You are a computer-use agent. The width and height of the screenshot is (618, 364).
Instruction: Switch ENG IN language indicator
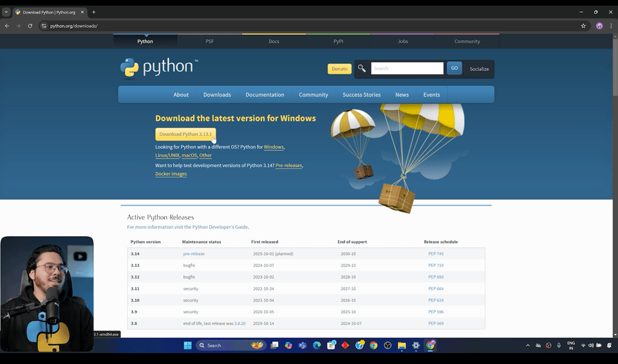(x=571, y=345)
